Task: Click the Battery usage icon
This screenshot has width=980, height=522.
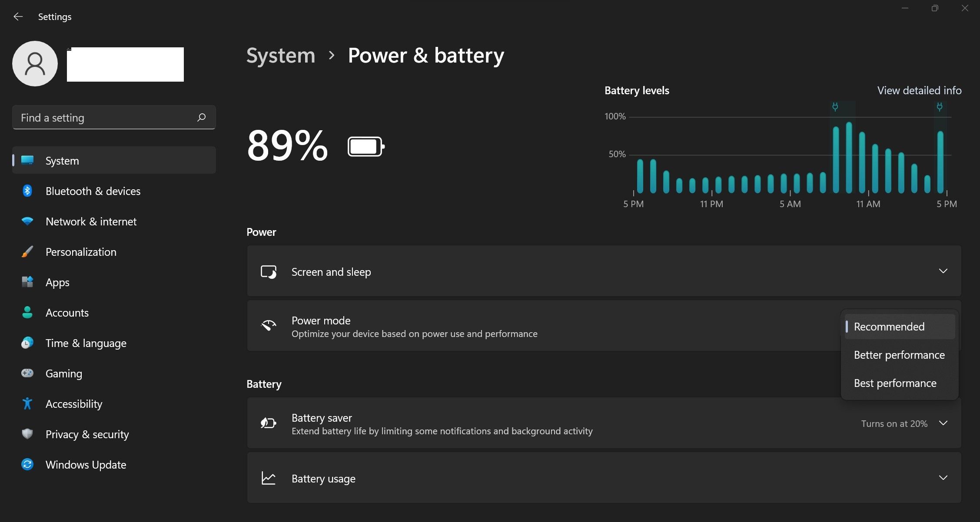Action: tap(268, 478)
